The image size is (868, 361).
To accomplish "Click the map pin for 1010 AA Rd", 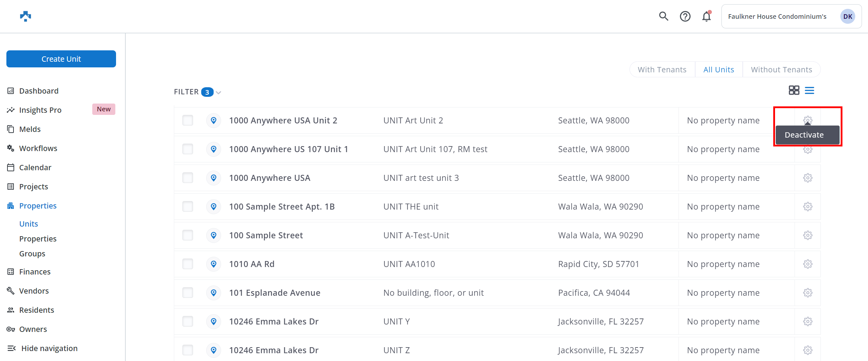I will click(214, 264).
